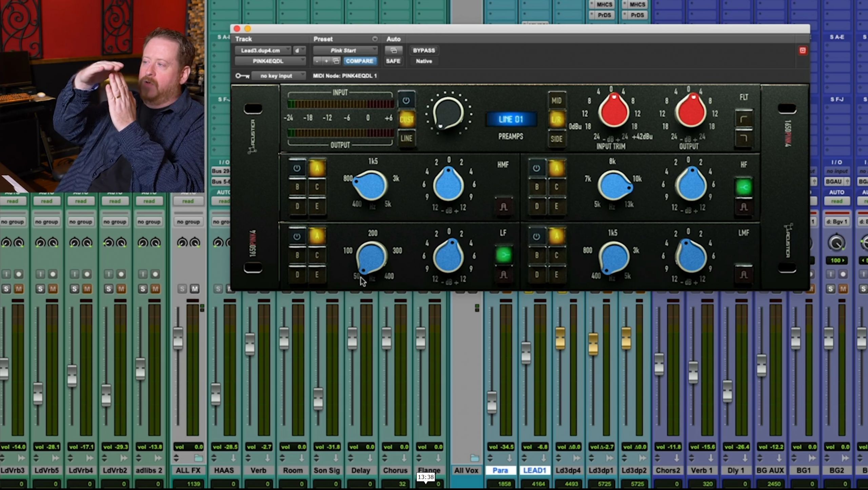Click the Chorus track name
The width and height of the screenshot is (868, 490).
pos(395,471)
